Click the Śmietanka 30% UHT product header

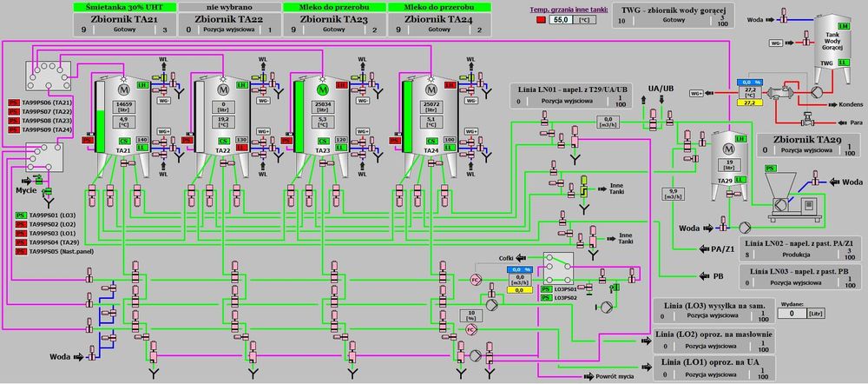125,7
